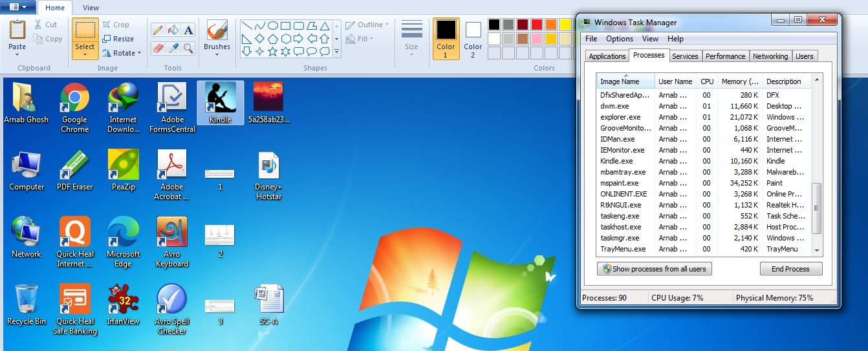868x351 pixels.
Task: Sort by Memory column header
Action: (x=740, y=81)
